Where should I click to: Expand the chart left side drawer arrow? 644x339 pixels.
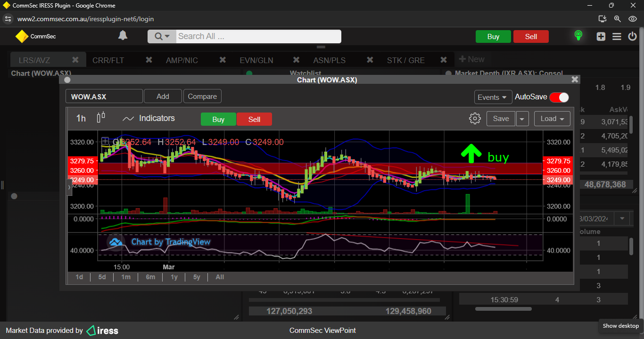click(69, 187)
